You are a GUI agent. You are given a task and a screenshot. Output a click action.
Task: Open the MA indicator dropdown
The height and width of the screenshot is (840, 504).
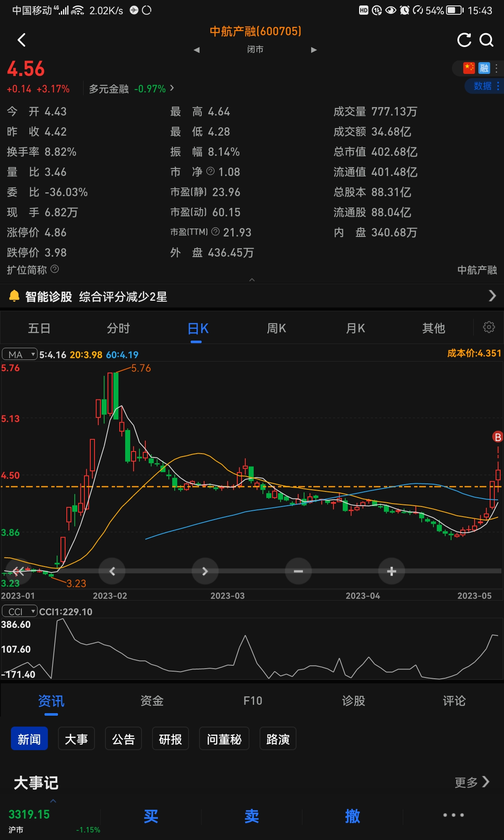20,354
